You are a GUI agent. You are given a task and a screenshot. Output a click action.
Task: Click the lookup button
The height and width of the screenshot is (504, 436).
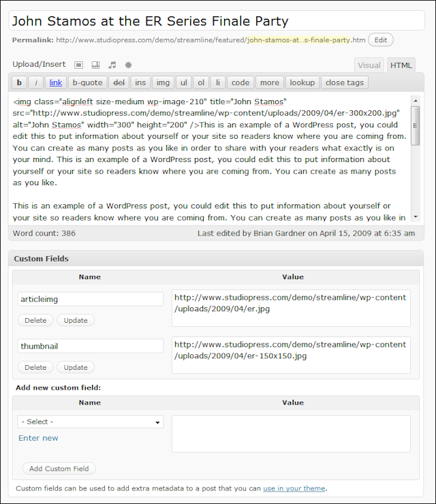click(x=302, y=82)
